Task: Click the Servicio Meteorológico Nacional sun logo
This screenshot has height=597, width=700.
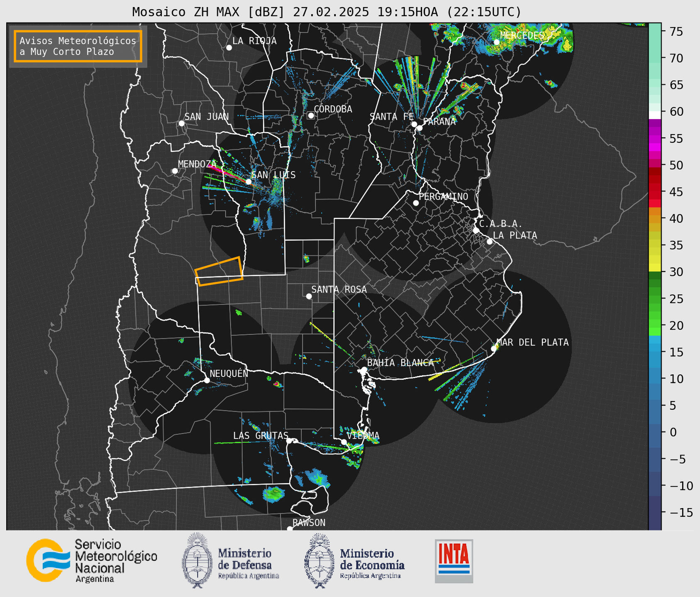Action: tap(48, 560)
